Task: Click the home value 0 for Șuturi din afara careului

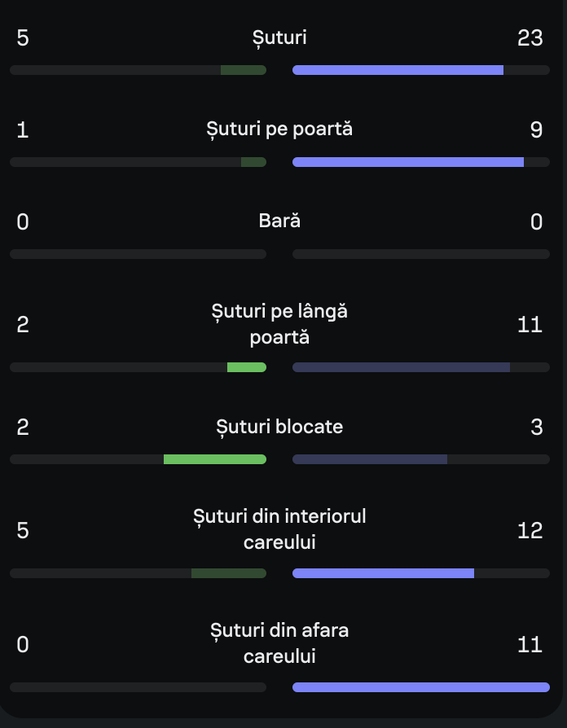Action: pyautogui.click(x=23, y=644)
